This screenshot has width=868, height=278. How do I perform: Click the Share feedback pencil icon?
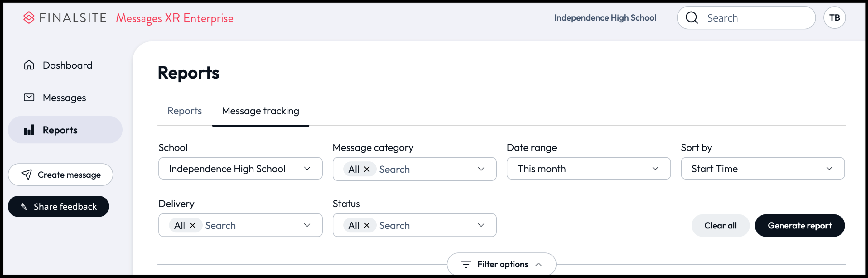24,206
